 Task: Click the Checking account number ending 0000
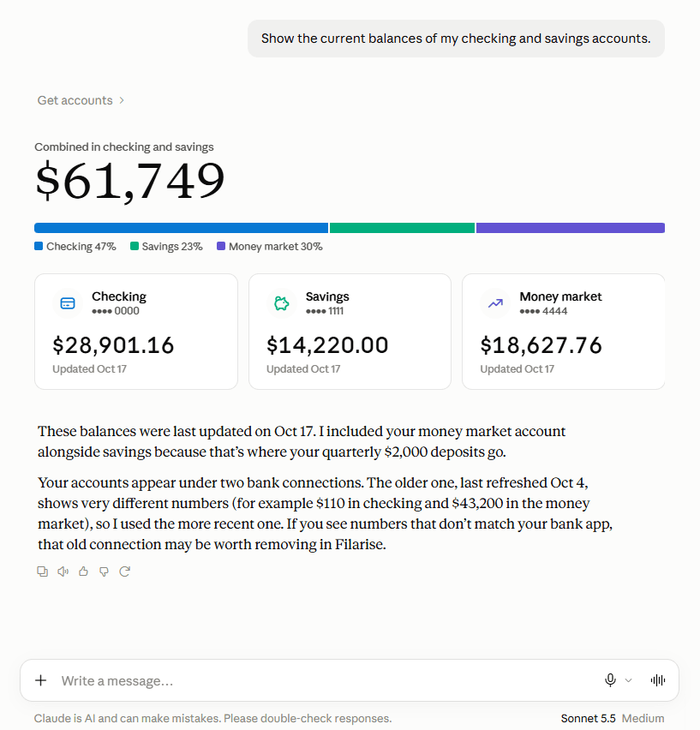pos(116,311)
